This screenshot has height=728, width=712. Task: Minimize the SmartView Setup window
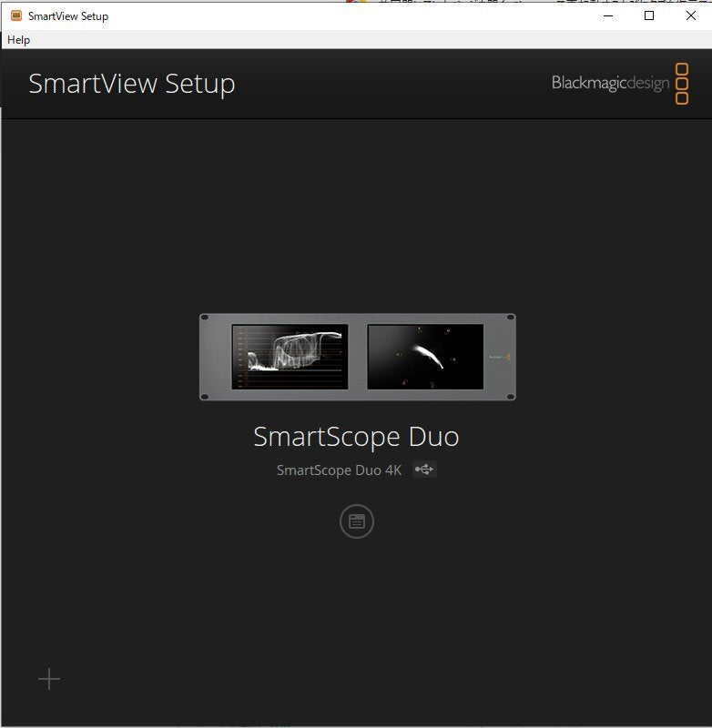608,15
